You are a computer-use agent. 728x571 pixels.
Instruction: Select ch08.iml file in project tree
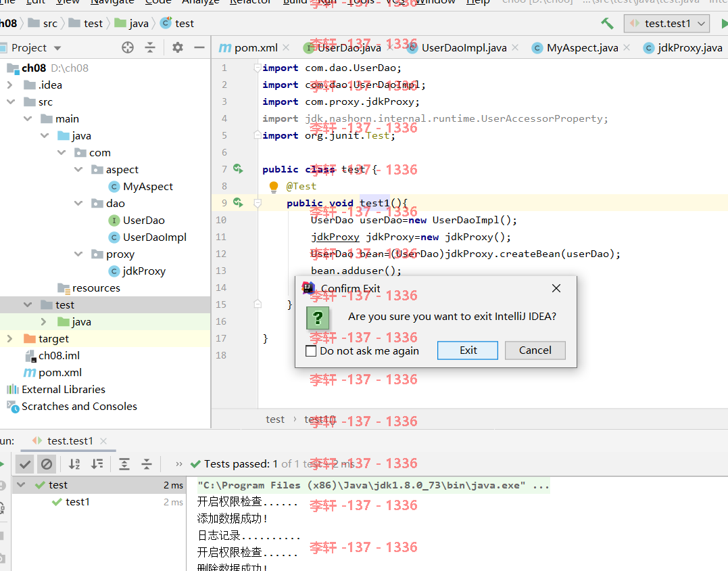coord(53,355)
